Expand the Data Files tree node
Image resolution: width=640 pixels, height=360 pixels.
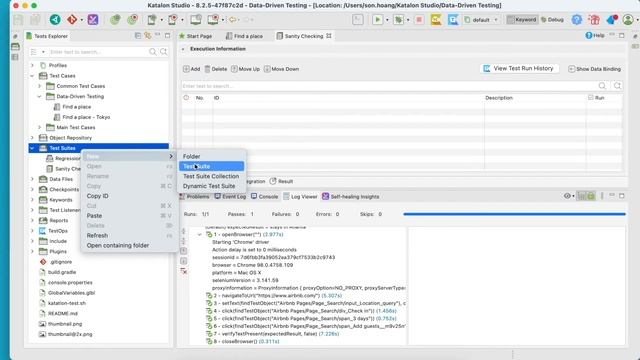coord(32,179)
